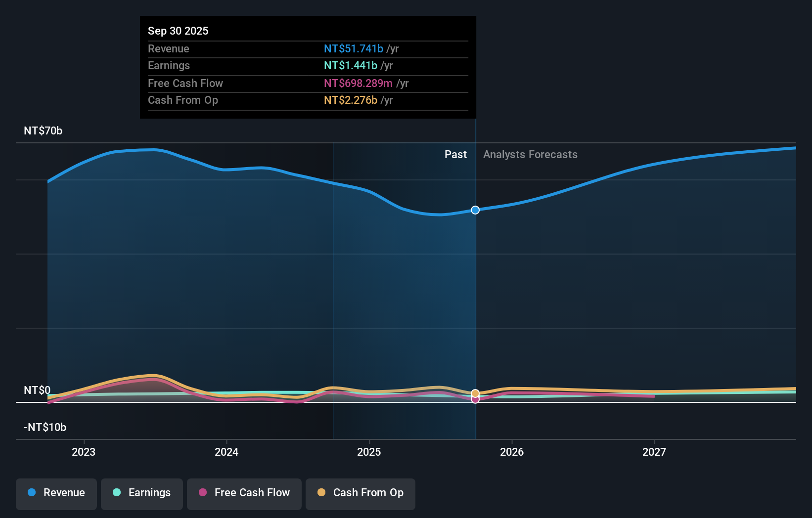Toggle the Cash From Op legend button

pyautogui.click(x=361, y=494)
